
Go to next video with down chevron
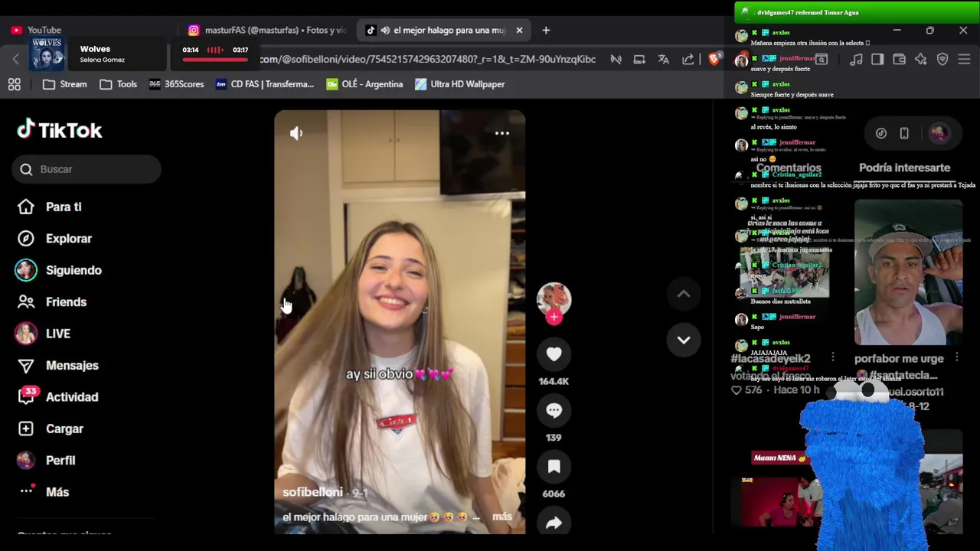point(684,340)
